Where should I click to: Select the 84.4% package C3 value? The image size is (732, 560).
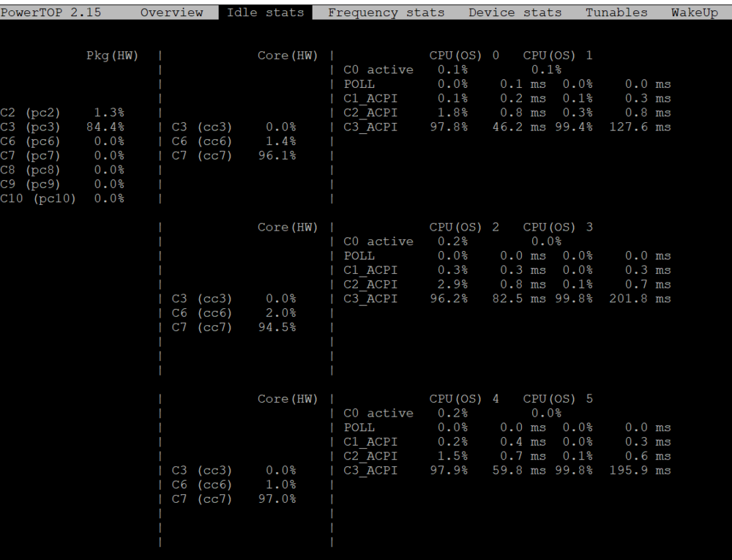point(105,127)
